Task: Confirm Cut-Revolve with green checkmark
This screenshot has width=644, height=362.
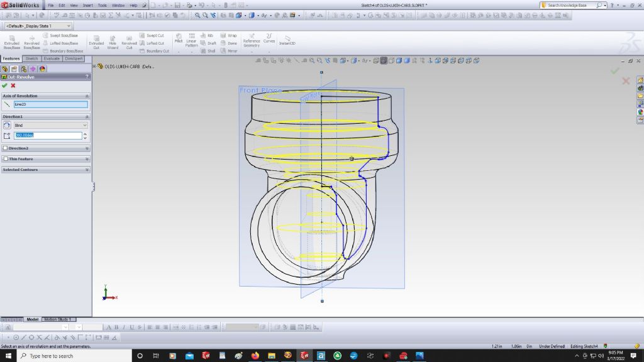Action: 5,85
